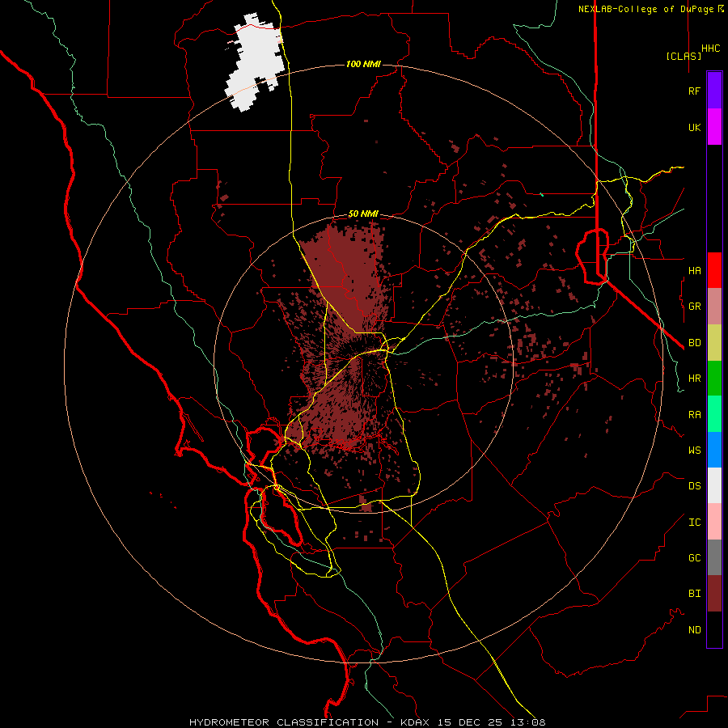Click the 'HR' legend label
Image resolution: width=728 pixels, height=728 pixels.
tap(694, 379)
